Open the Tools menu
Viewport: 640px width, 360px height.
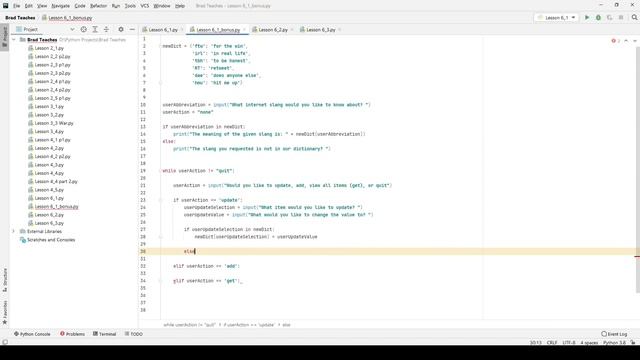130,6
